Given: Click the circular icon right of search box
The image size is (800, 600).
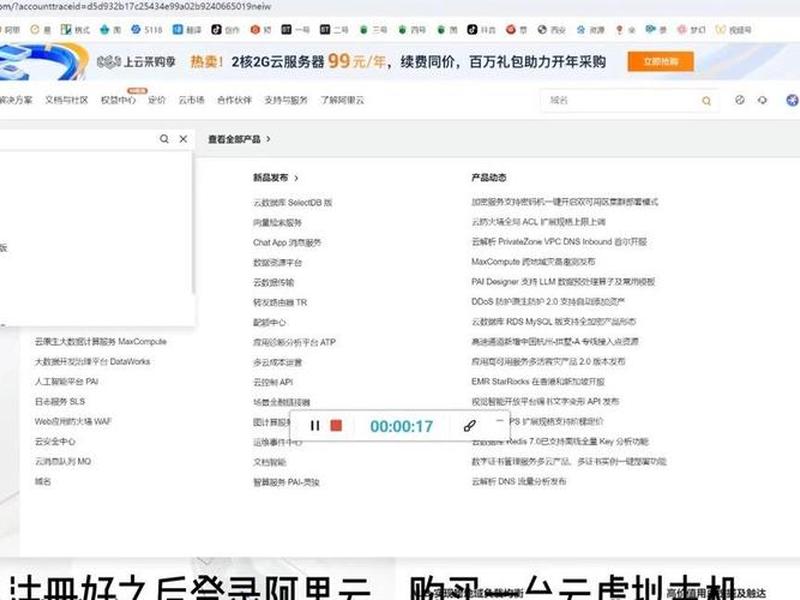Looking at the screenshot, I should (740, 100).
